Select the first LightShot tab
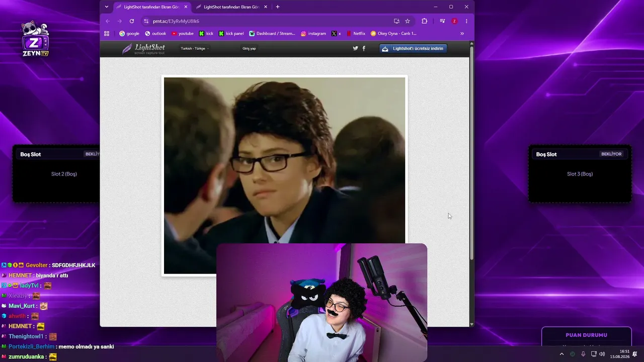 point(151,7)
